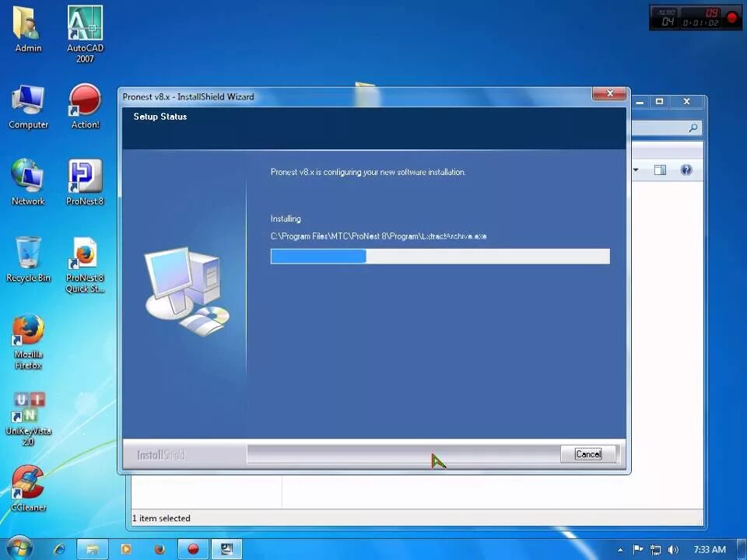747x560 pixels.
Task: Show hidden system tray icons
Action: tap(620, 550)
